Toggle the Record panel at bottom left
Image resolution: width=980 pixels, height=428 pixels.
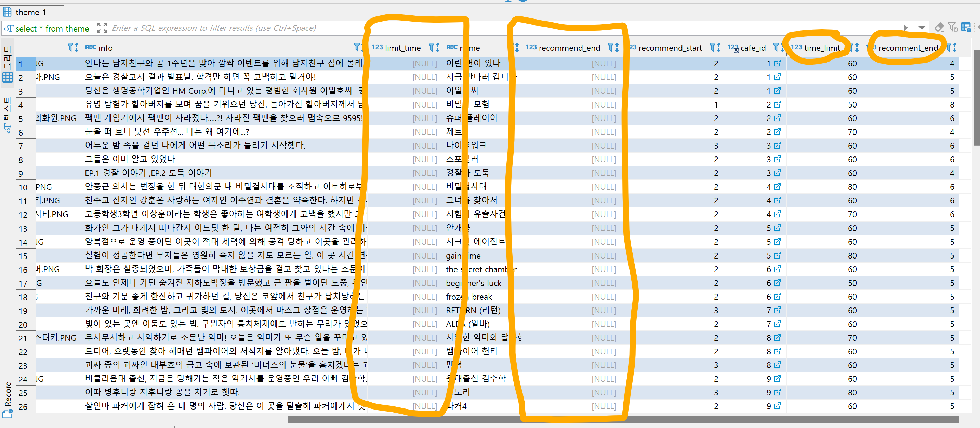click(7, 398)
